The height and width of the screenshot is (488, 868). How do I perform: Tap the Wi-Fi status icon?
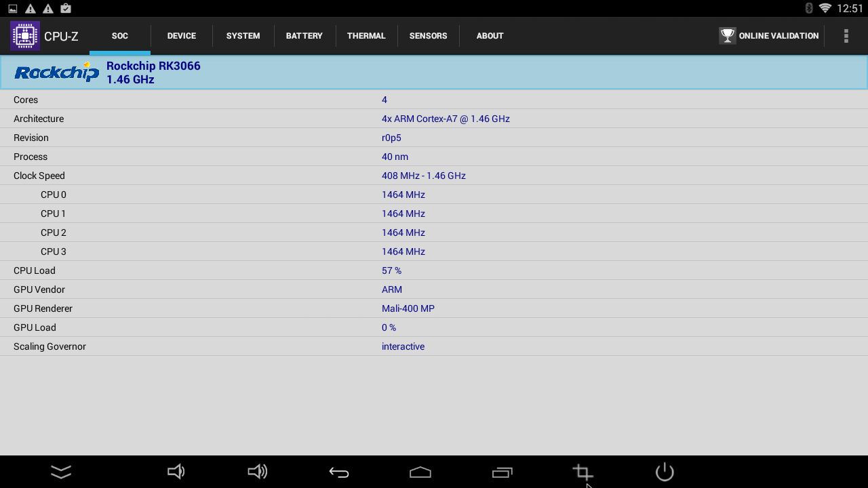[825, 8]
